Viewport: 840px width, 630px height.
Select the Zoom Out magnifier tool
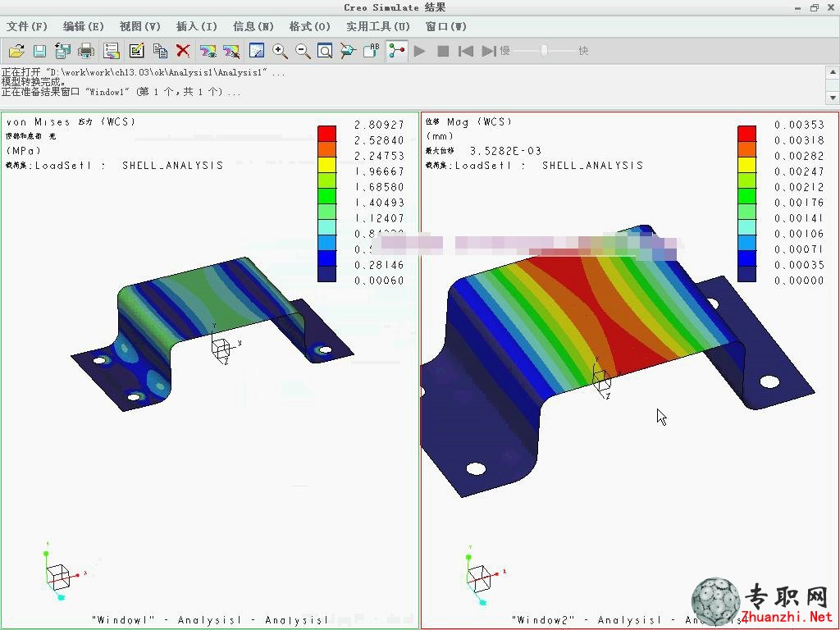point(303,51)
